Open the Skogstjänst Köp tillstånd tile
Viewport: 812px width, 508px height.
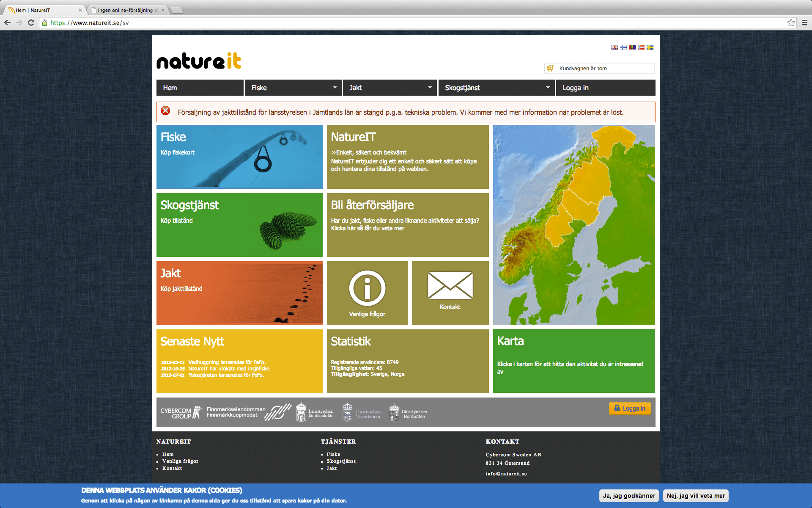pos(239,225)
